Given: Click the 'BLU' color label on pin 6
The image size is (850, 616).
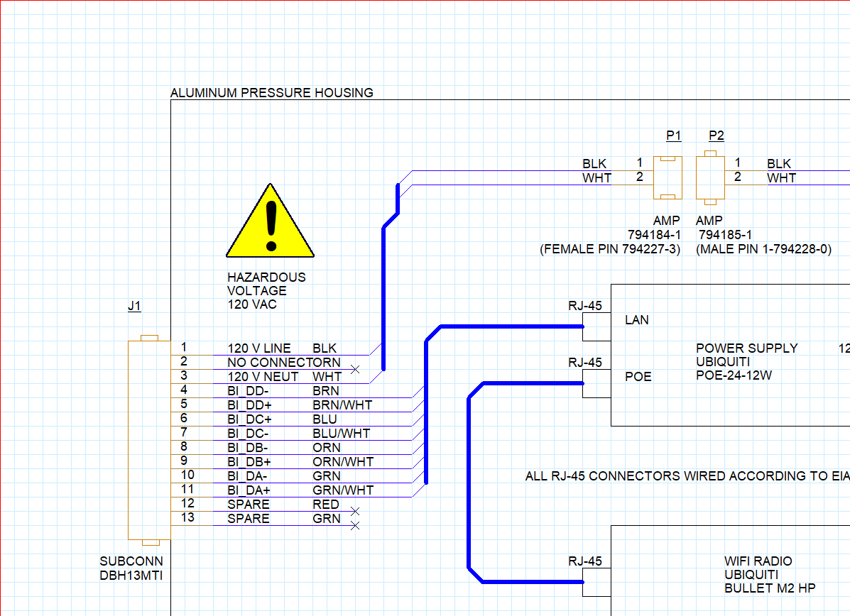Looking at the screenshot, I should pos(325,419).
